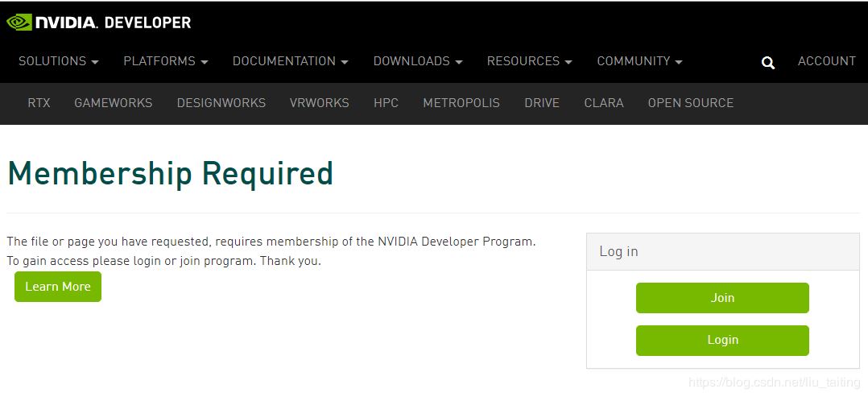Open the METROPOLIS section
Image resolution: width=868 pixels, height=397 pixels.
(x=461, y=103)
